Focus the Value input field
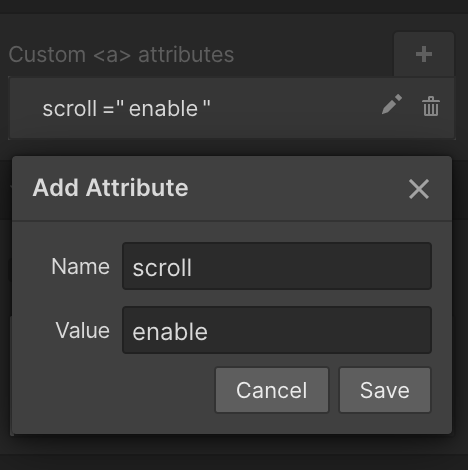 click(277, 330)
